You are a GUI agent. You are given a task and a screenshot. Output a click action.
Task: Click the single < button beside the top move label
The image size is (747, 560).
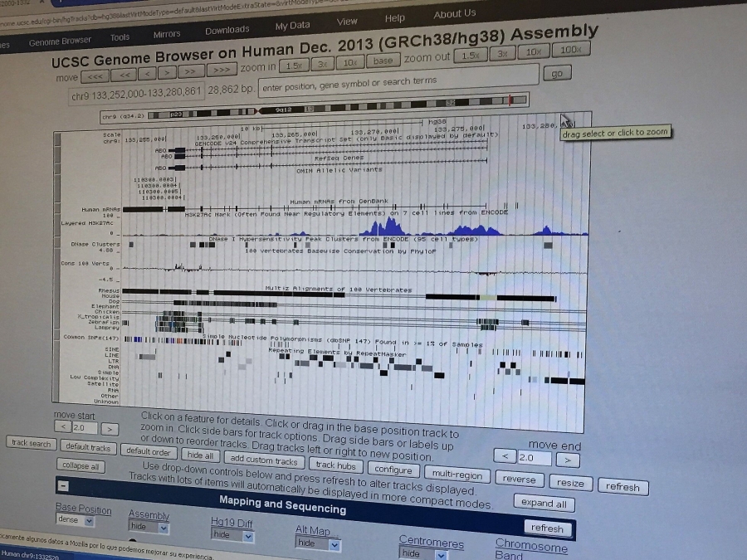point(147,74)
